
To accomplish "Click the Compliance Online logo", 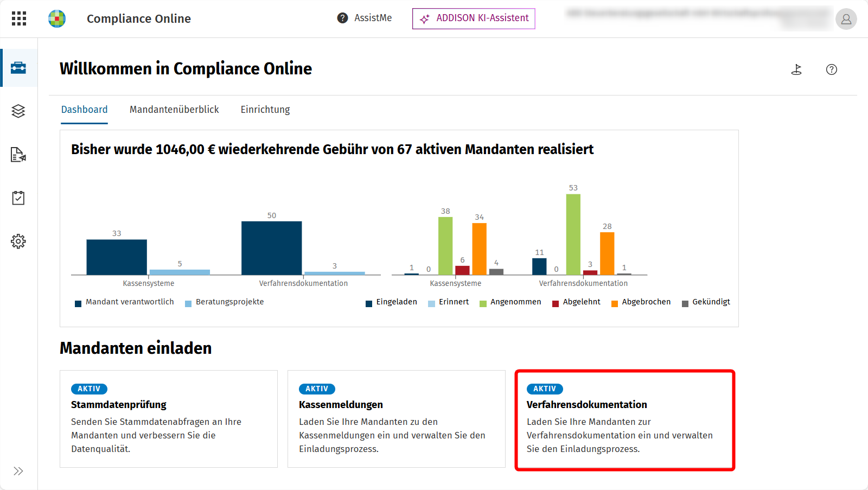I will (x=57, y=18).
